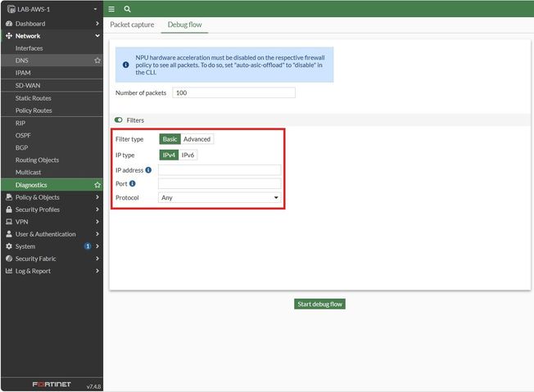Click Port info icon

[x=132, y=183]
